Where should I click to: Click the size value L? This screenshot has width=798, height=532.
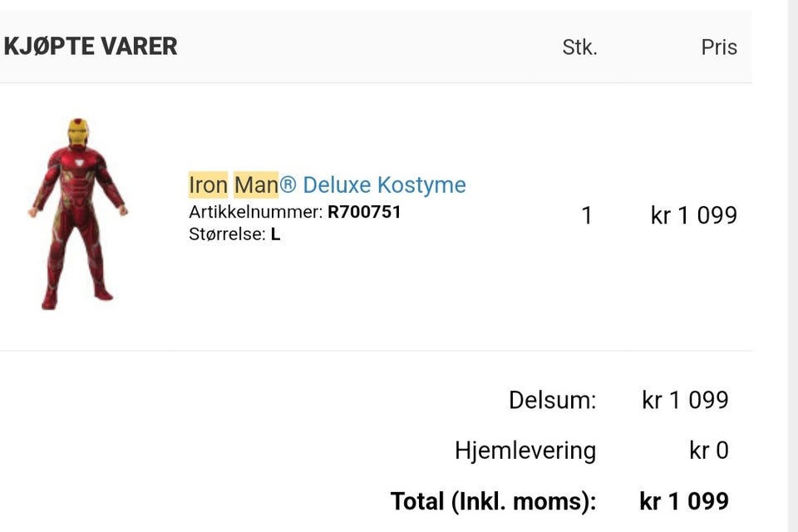[275, 234]
